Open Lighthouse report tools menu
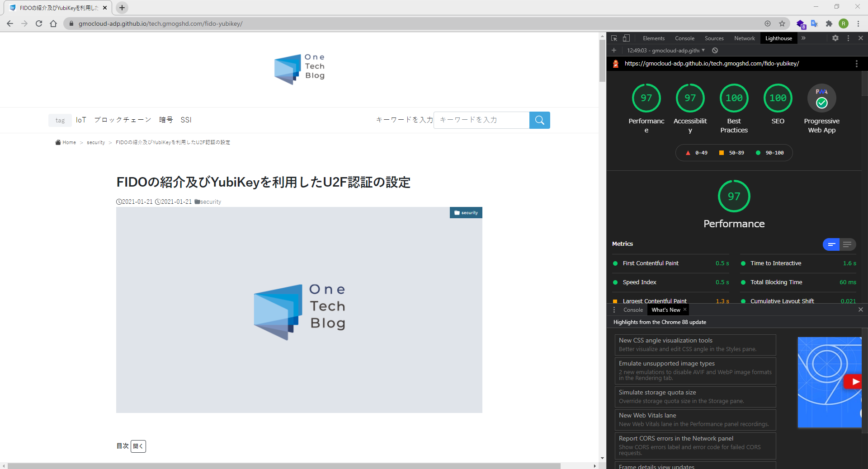The image size is (868, 469). click(856, 64)
